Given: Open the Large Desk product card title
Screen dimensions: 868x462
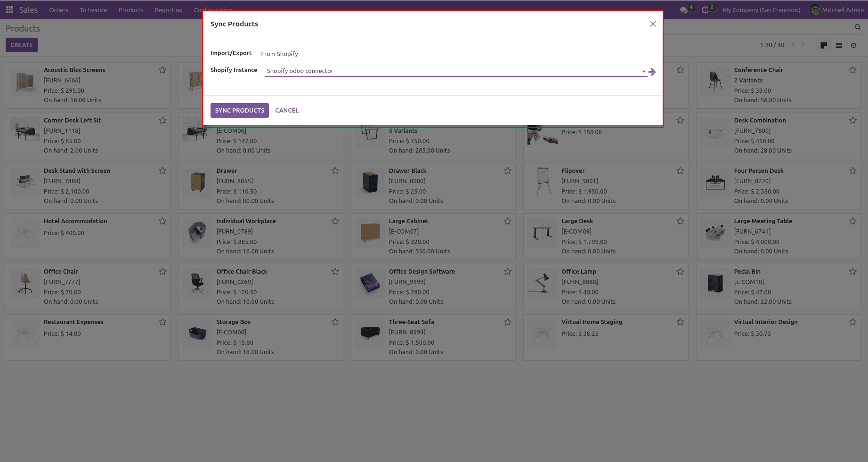Looking at the screenshot, I should [577, 221].
